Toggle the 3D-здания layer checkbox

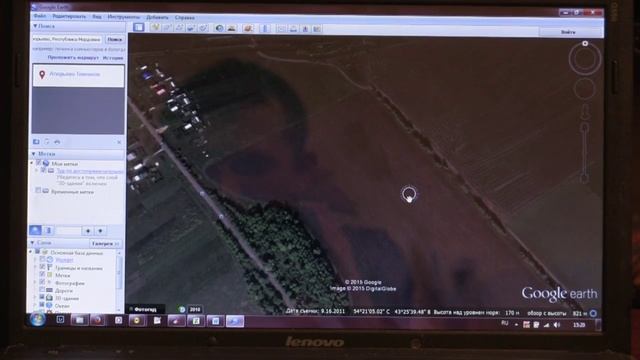point(42,297)
